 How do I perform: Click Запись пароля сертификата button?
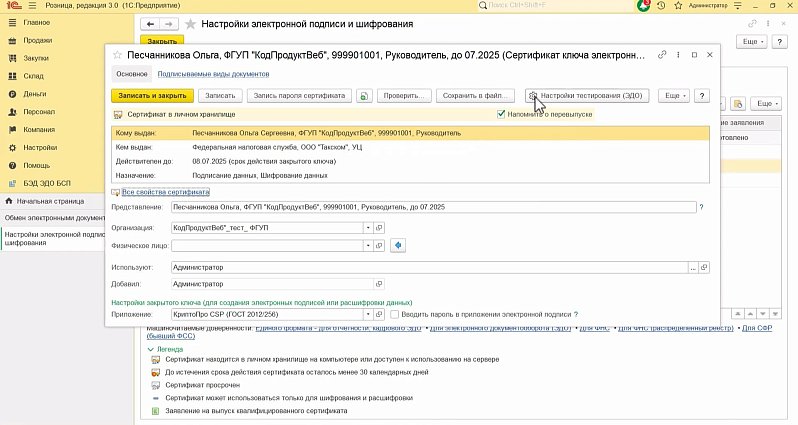coord(299,96)
